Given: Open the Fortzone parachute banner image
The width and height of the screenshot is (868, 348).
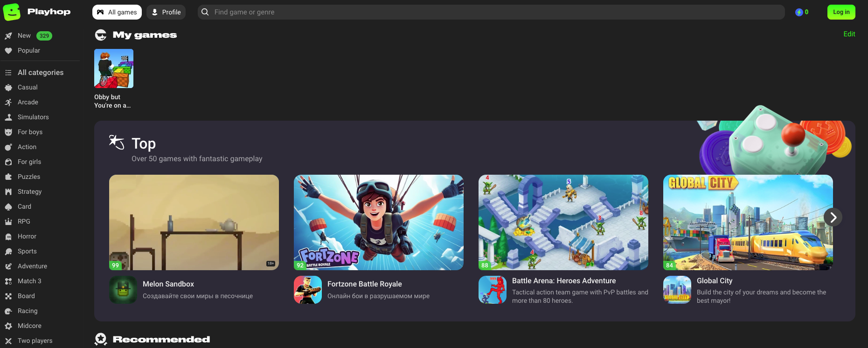Looking at the screenshot, I should click(x=379, y=222).
